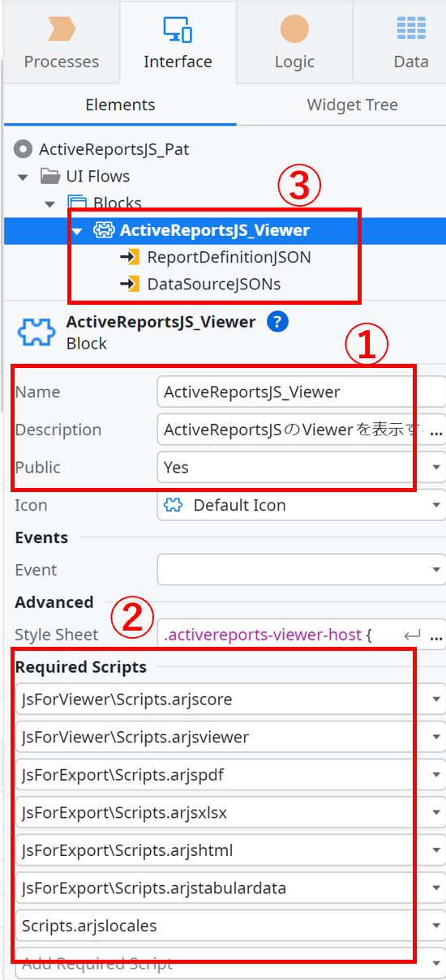The height and width of the screenshot is (980, 446).
Task: Open the Scripts.arjslocales script dropdown
Action: (x=230, y=926)
